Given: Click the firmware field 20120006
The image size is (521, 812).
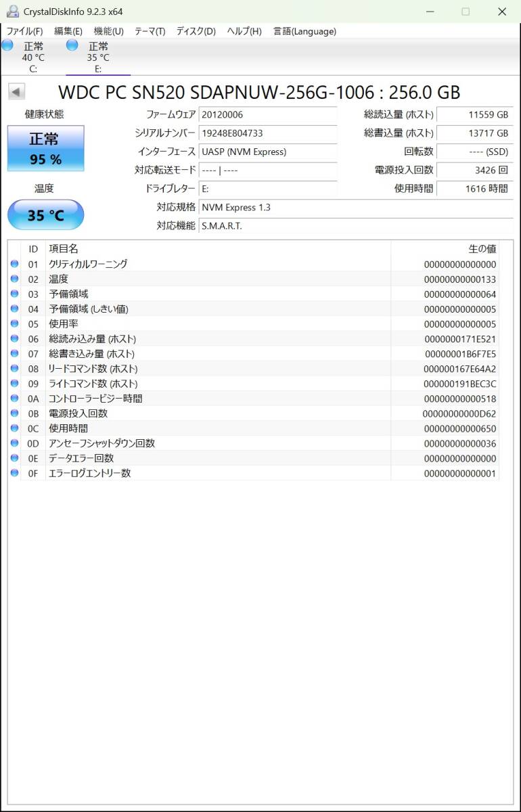Looking at the screenshot, I should tap(268, 114).
